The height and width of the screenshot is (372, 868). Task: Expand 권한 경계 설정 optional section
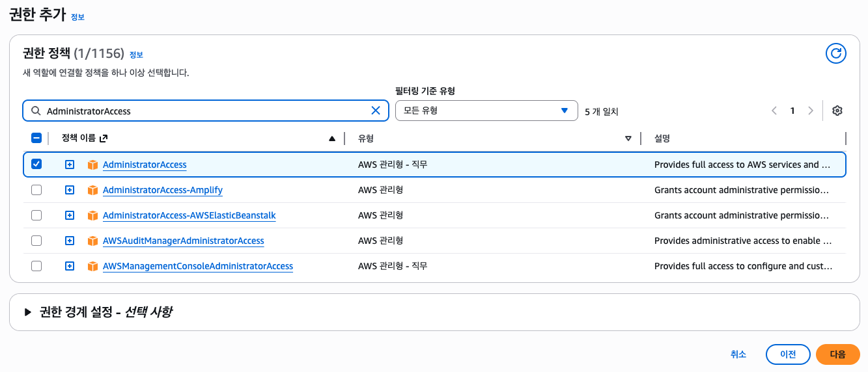(28, 312)
